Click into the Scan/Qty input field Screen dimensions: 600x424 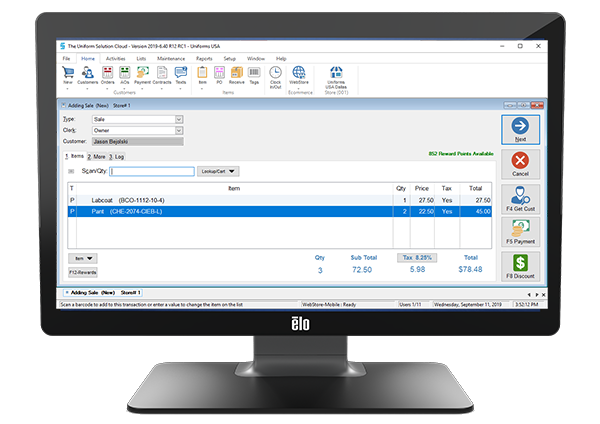click(x=152, y=171)
